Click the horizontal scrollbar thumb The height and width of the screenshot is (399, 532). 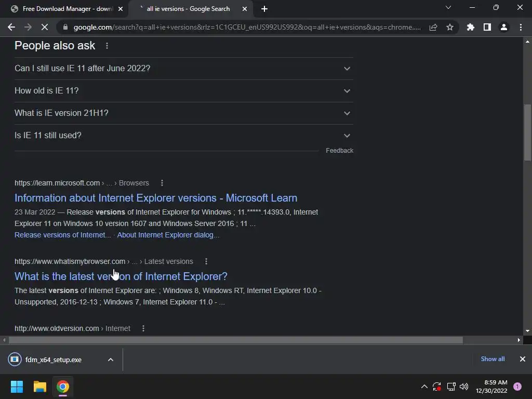[236, 340]
